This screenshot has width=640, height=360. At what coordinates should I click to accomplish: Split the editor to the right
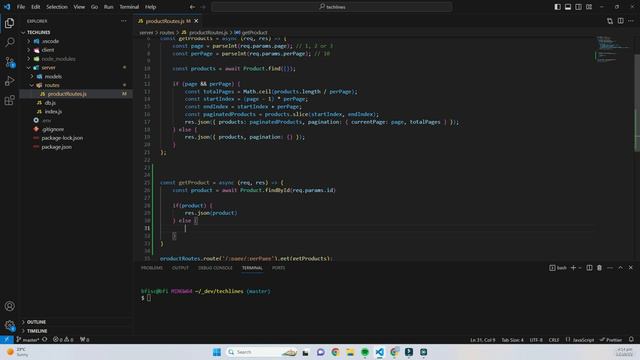pos(620,21)
